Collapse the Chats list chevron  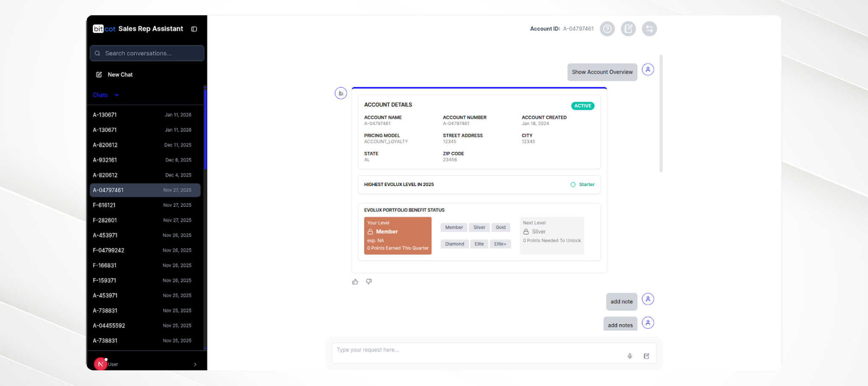click(117, 95)
